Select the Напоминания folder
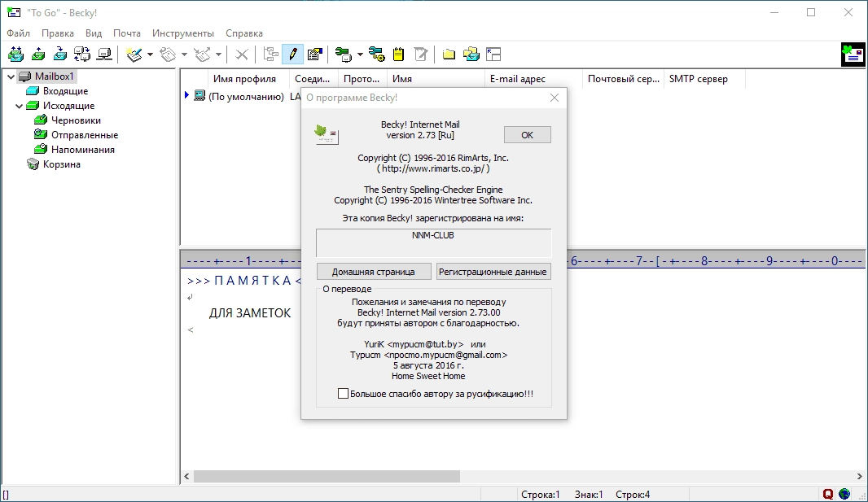This screenshot has width=868, height=502. coord(83,149)
